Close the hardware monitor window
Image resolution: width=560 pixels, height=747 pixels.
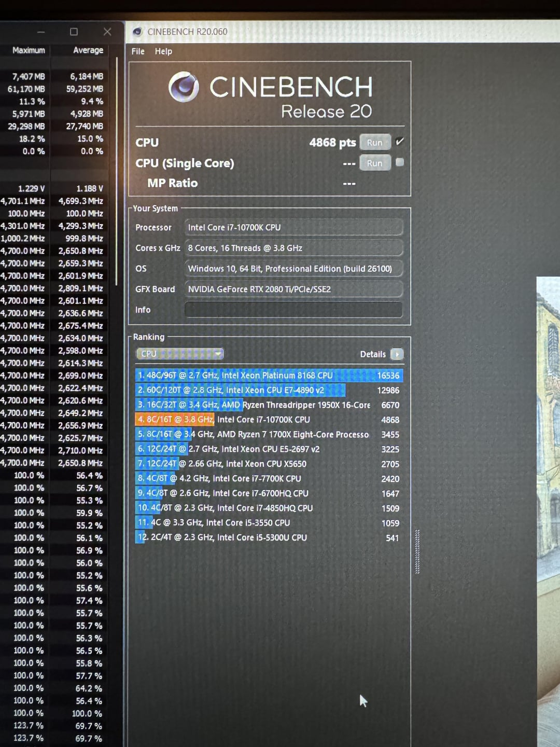click(107, 32)
